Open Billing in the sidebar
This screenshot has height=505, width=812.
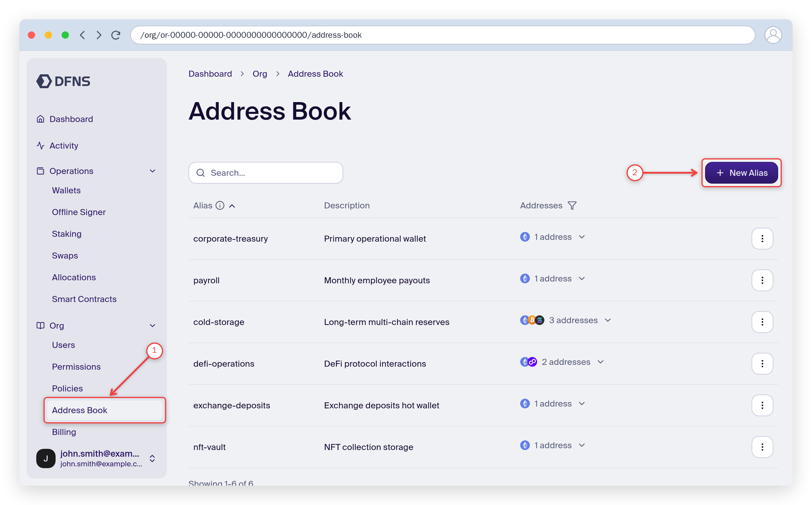click(x=64, y=432)
